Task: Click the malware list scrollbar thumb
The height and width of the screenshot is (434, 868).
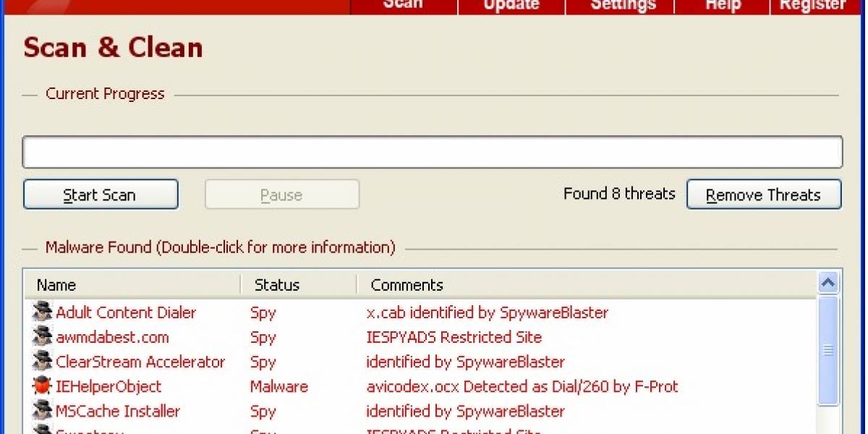Action: pyautogui.click(x=828, y=350)
